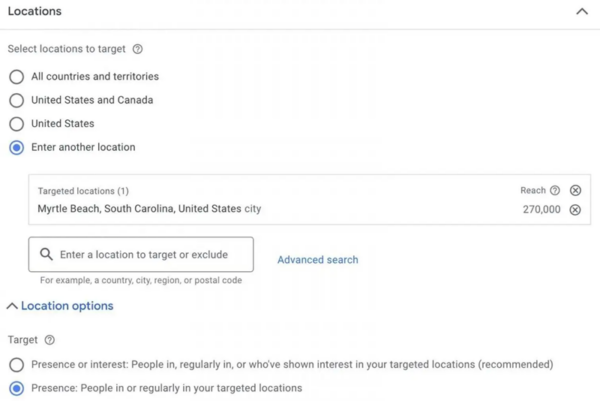600x401 pixels.
Task: Click the location search magnifier icon
Action: pos(46,255)
